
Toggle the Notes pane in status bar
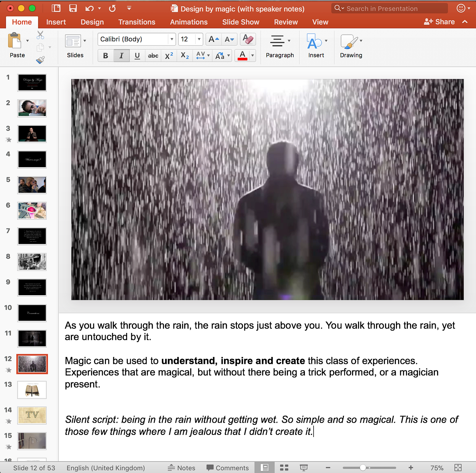[x=181, y=468]
